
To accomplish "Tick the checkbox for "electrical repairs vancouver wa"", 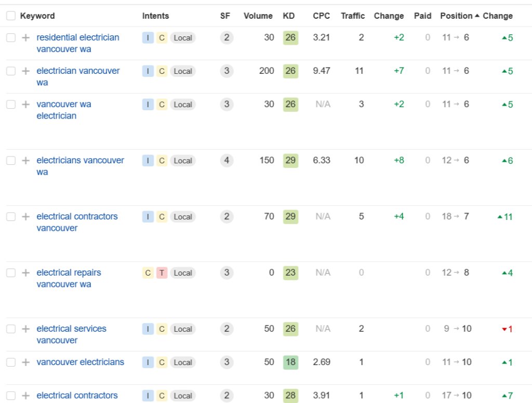I will [10, 272].
